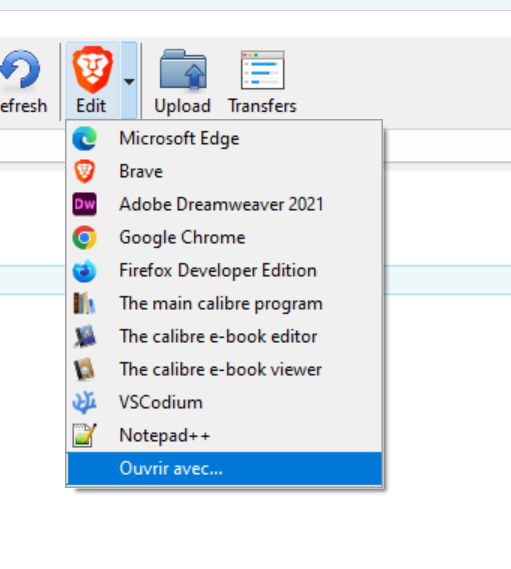Pick Adobe Dreamweaver 2021 menu entry
The height and width of the screenshot is (569, 511).
tap(224, 205)
